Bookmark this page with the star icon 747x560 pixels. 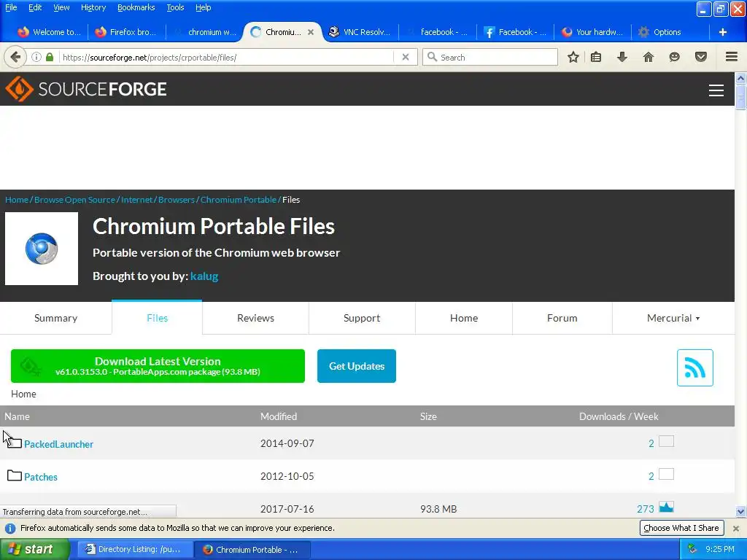point(573,57)
